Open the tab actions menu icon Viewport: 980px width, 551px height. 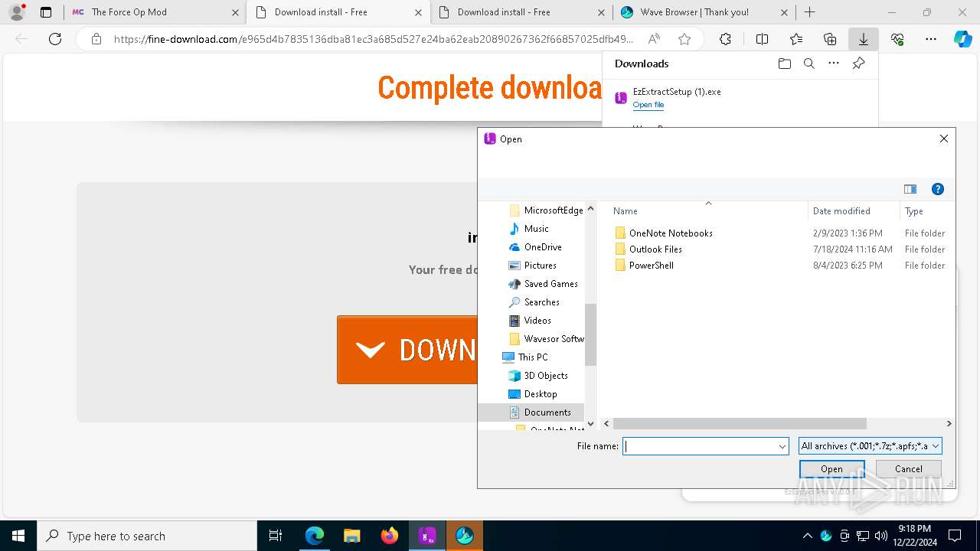(46, 12)
